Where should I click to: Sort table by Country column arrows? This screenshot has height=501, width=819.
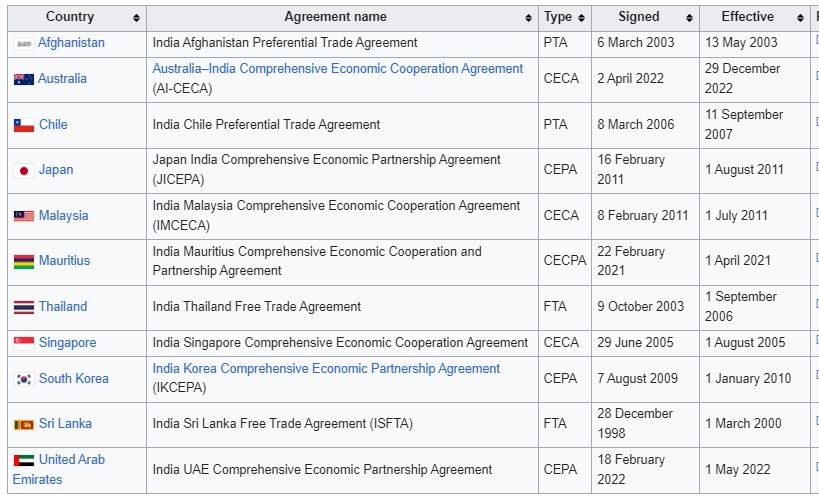[136, 18]
